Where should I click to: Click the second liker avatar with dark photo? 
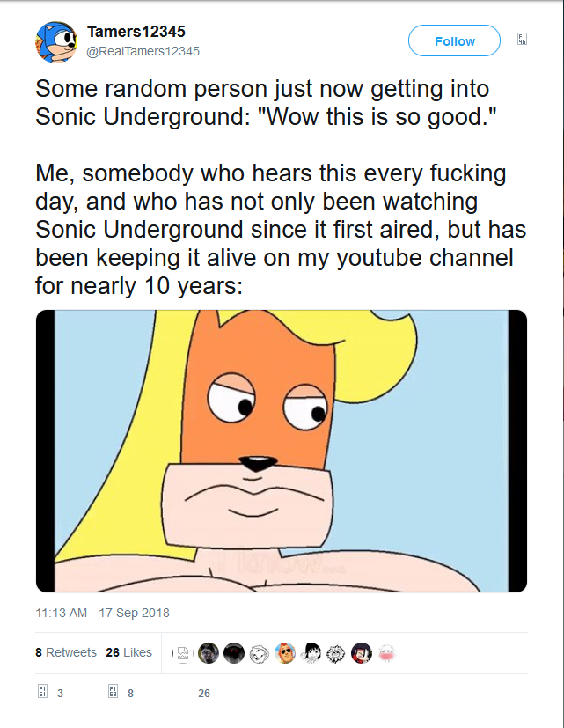209,653
